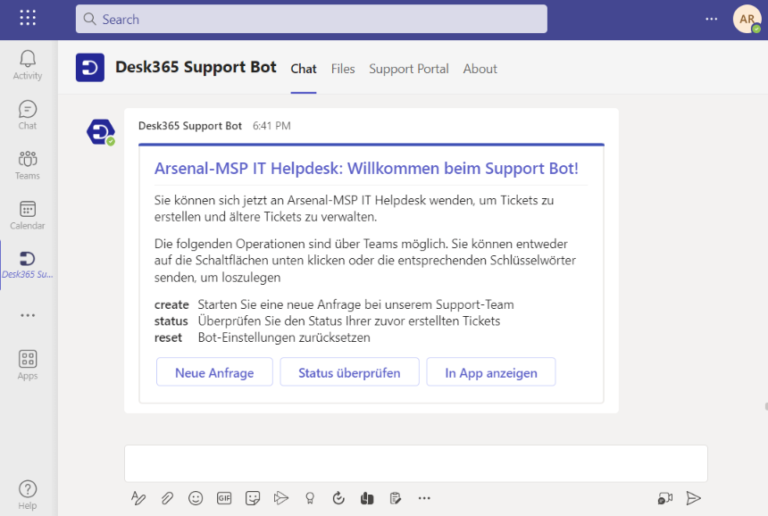The height and width of the screenshot is (516, 768).
Task: Click the Desk365 Support Bot sender name
Action: pyautogui.click(x=190, y=126)
